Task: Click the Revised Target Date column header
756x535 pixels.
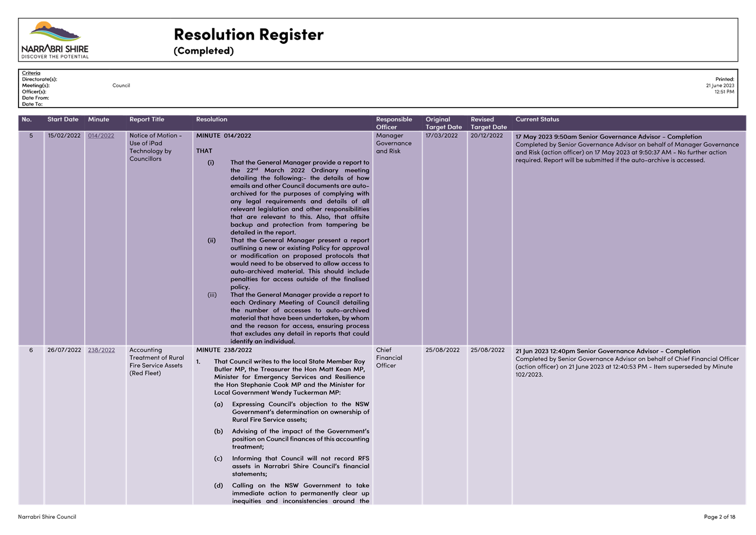Action: click(488, 123)
